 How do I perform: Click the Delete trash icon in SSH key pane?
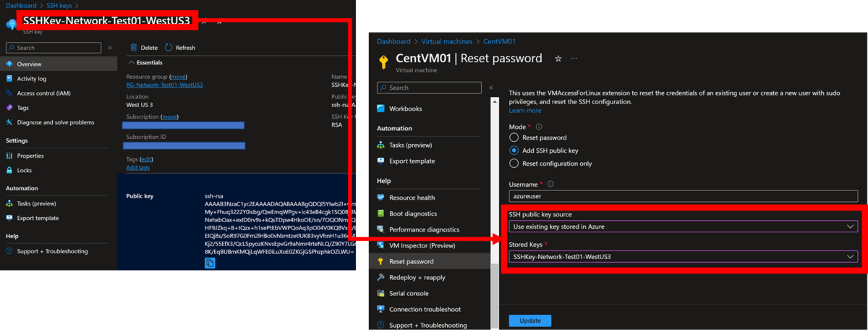133,48
